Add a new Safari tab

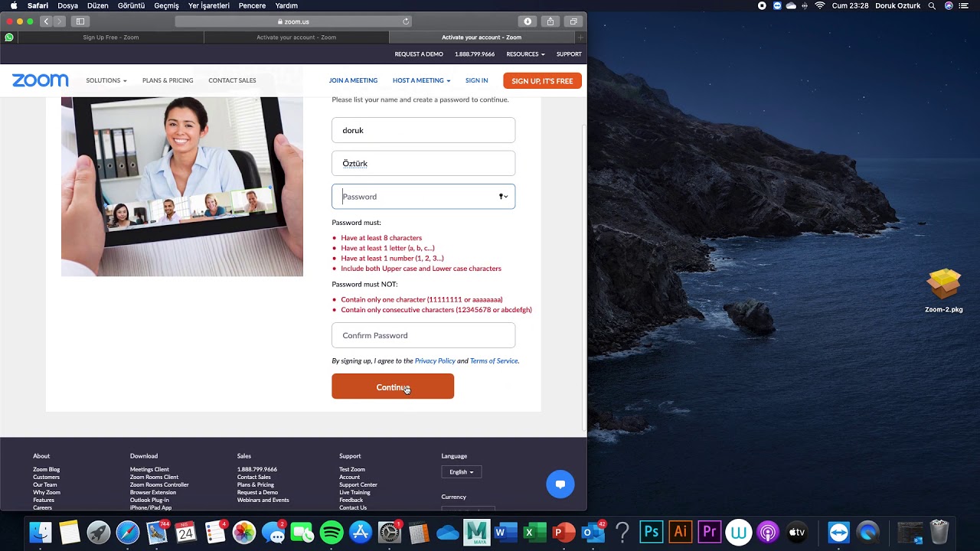point(580,37)
